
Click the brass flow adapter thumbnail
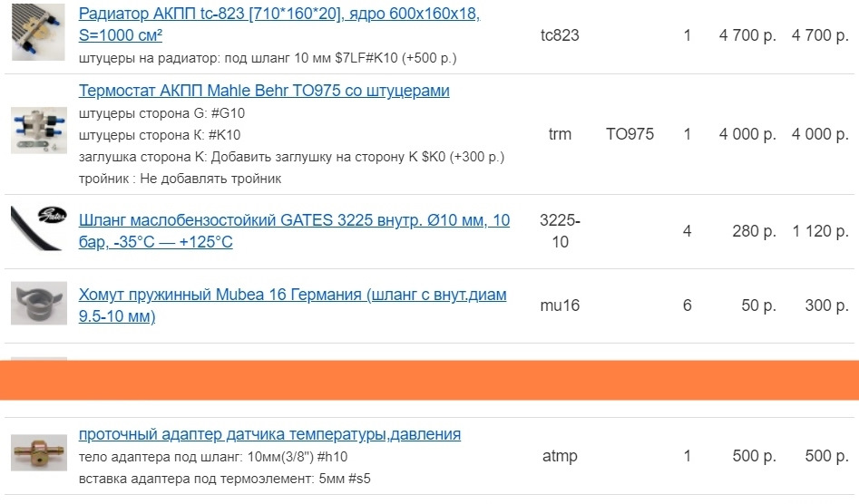(x=38, y=452)
